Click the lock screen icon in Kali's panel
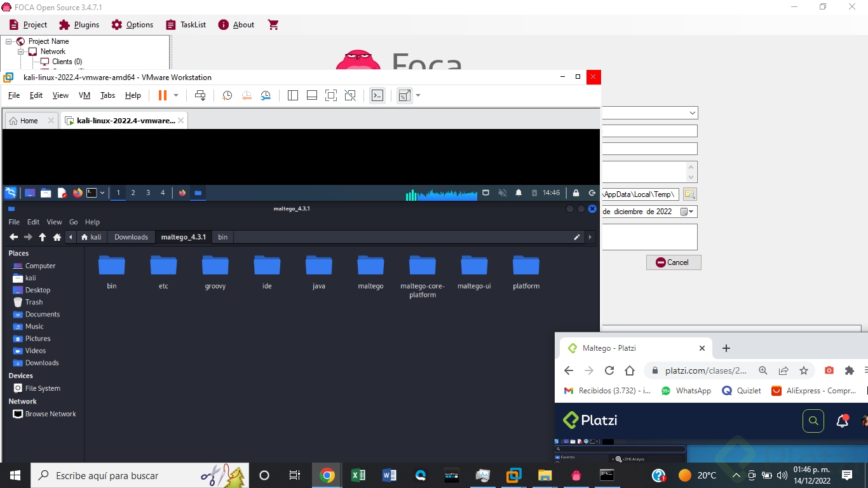The image size is (868, 488). (x=576, y=193)
